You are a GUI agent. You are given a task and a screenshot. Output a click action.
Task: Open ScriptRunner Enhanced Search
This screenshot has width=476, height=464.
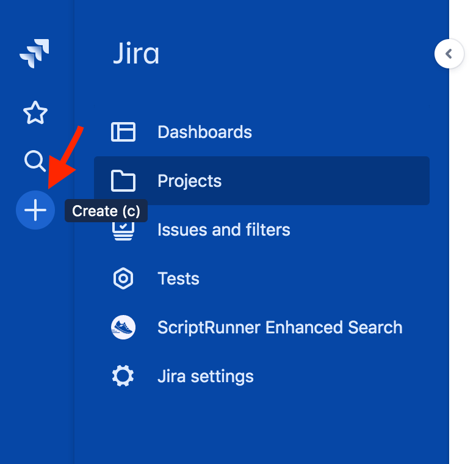[x=262, y=327]
